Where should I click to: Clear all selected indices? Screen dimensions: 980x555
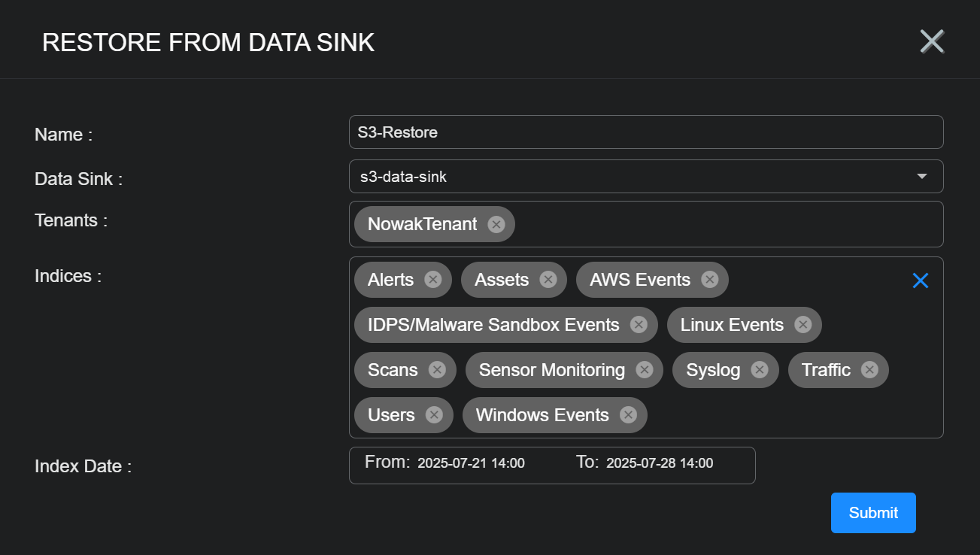(x=921, y=281)
